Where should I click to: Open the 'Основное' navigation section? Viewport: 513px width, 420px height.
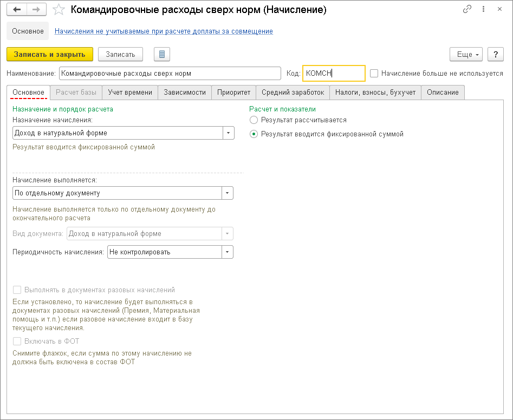coord(28,31)
